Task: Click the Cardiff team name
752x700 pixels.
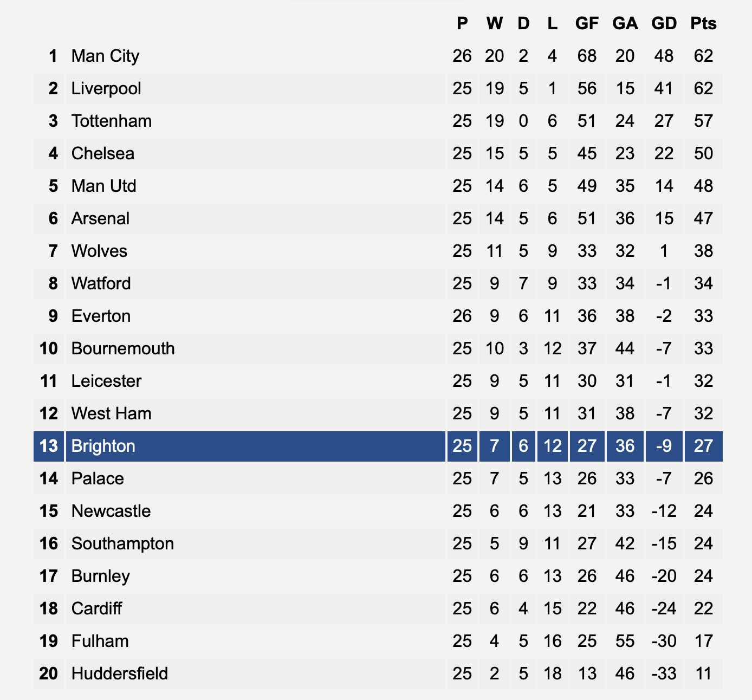Action: pos(96,608)
